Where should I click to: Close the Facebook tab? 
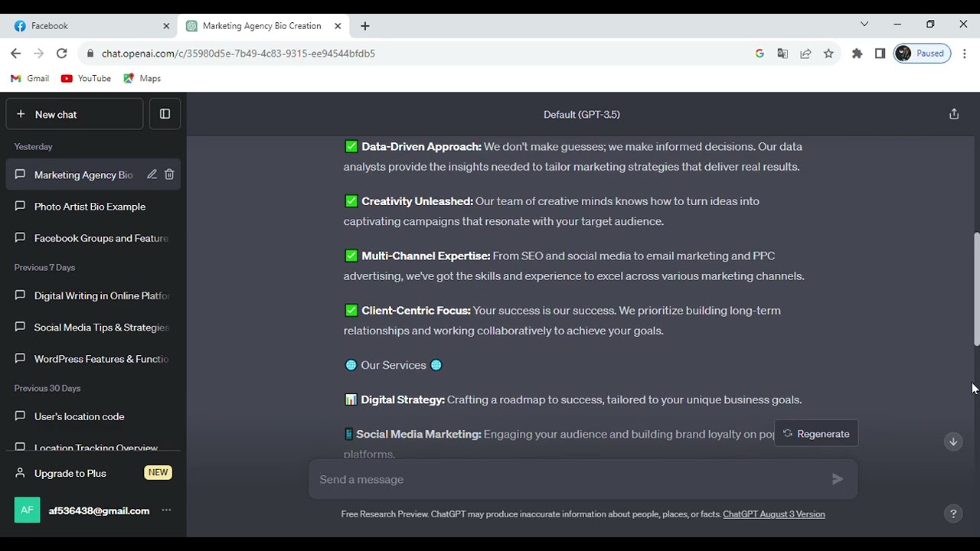(166, 26)
